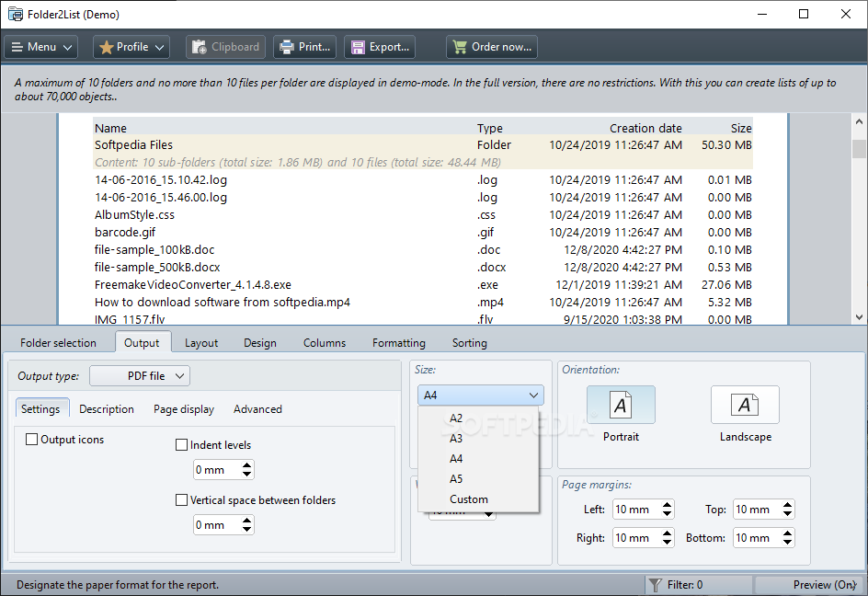The width and height of the screenshot is (868, 596).
Task: Open the Output type PDF file dropdown
Action: click(x=140, y=376)
